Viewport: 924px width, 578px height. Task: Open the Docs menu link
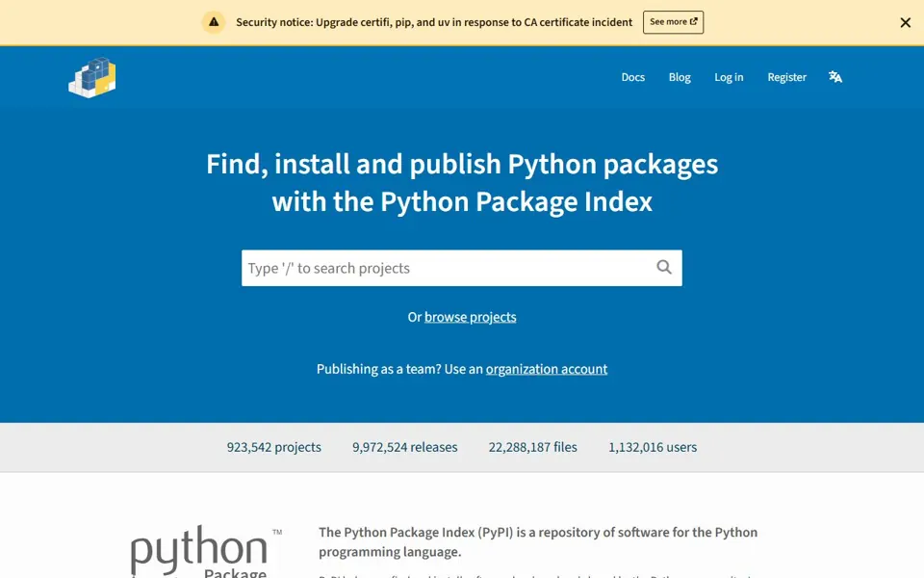(633, 77)
